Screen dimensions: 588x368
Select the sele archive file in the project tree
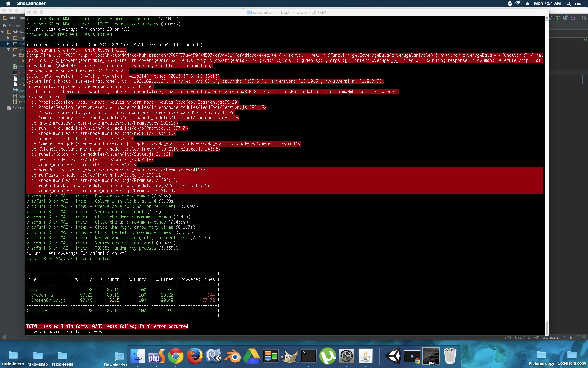[x=19, y=102]
